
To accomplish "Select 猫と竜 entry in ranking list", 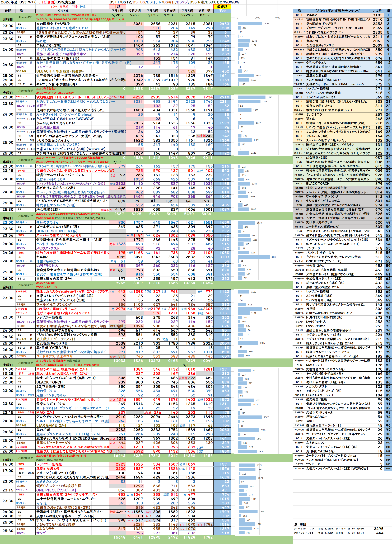I will (x=310, y=119).
